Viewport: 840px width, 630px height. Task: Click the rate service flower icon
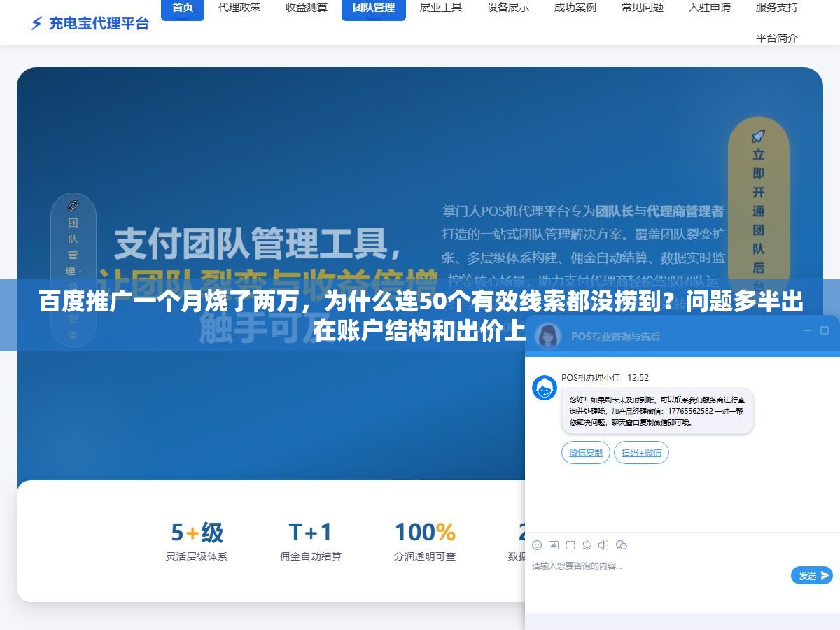pyautogui.click(x=587, y=545)
